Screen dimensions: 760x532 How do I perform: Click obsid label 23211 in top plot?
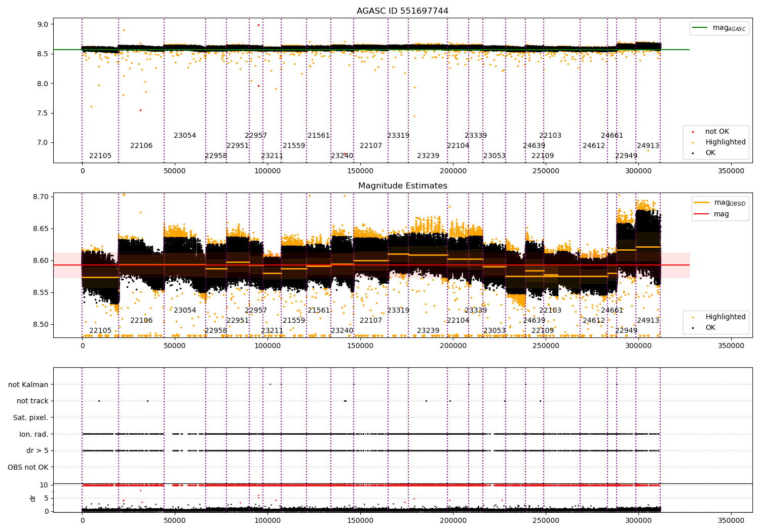(272, 156)
